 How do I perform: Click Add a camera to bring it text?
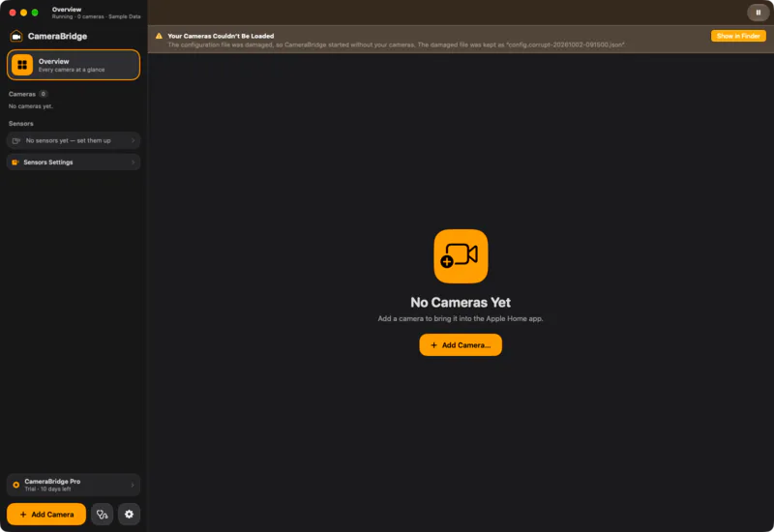coord(461,319)
